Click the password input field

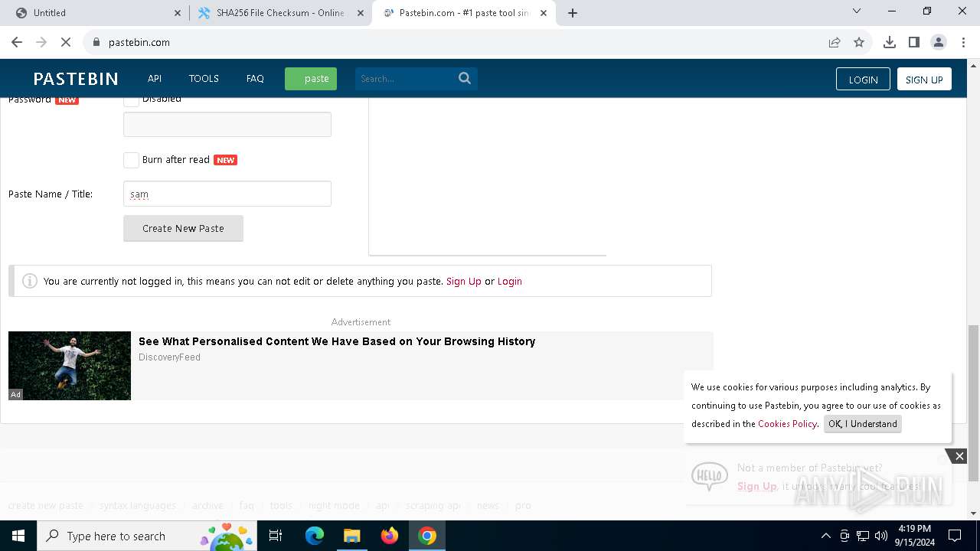pyautogui.click(x=227, y=125)
